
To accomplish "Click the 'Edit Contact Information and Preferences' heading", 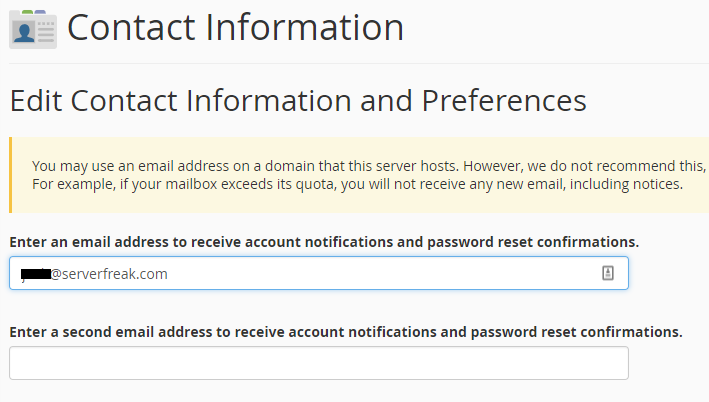I will click(x=298, y=100).
